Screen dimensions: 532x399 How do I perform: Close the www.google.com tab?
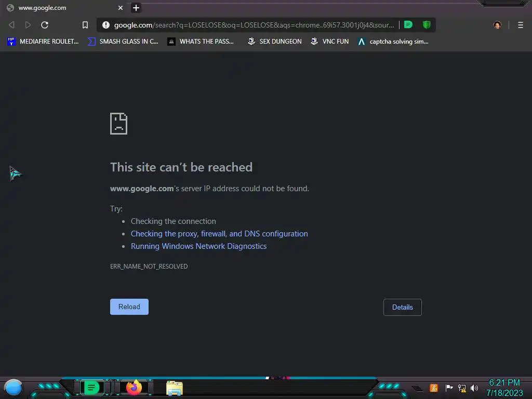click(121, 8)
